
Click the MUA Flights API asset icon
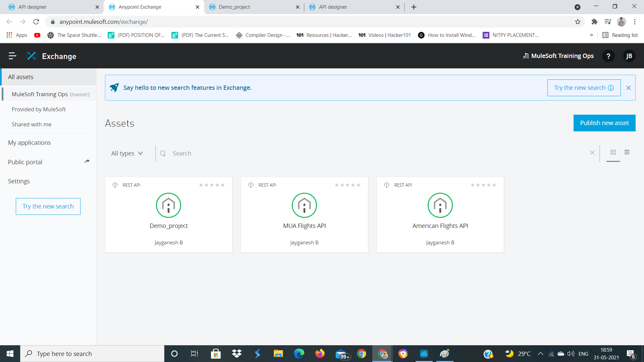[304, 205]
